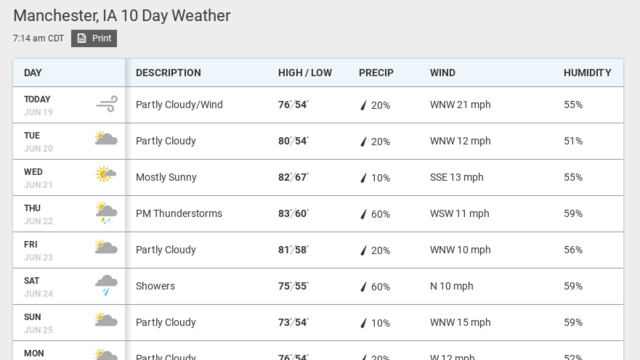Click Sunday's partly cloudy icon
This screenshot has height=360, width=640.
(x=106, y=320)
